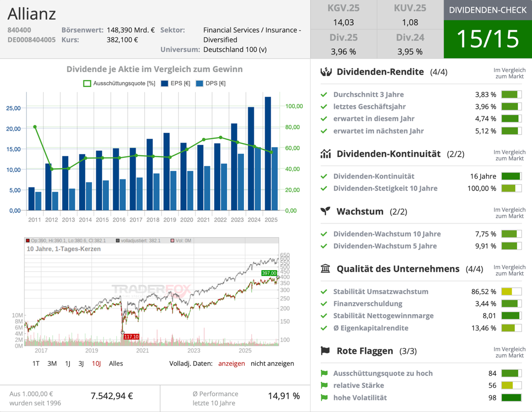This screenshot has height=412, width=532.
Task: Click the Dividenden-Kontinuität 16 Jahre value
Action: (x=483, y=176)
